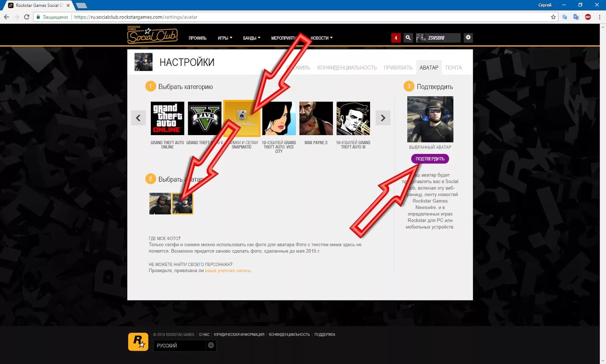Select the Max Payne 3 category
Viewport: 606px width, 364px height.
pyautogui.click(x=316, y=118)
